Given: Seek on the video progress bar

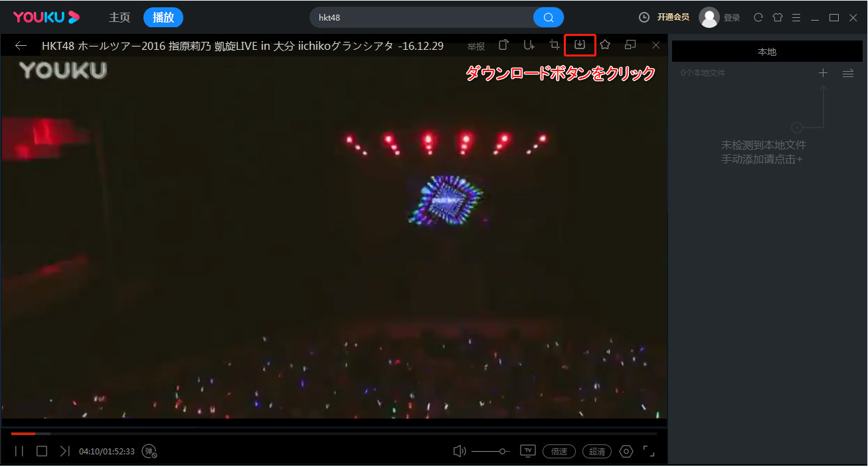Looking at the screenshot, I should (x=334, y=434).
